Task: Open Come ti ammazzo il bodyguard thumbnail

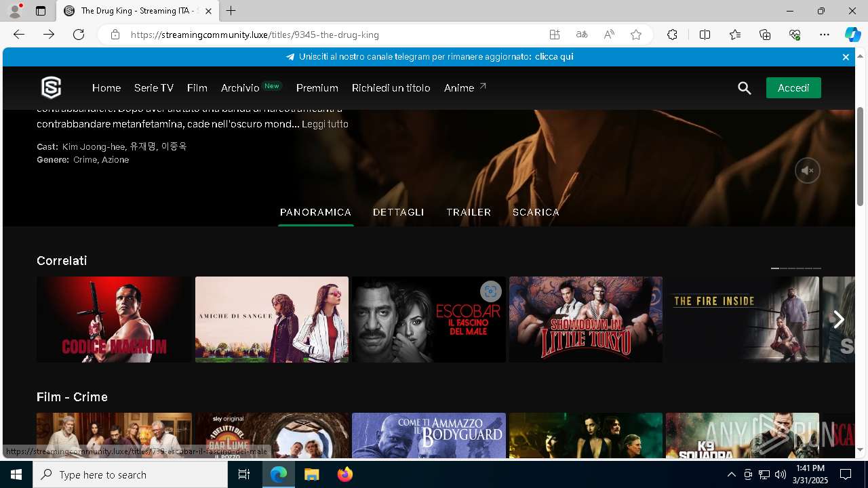Action: pos(429,435)
